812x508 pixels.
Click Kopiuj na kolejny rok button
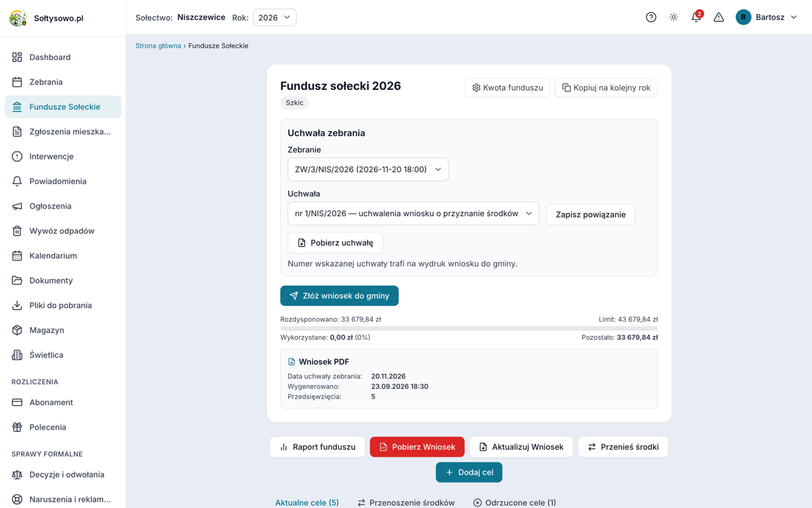(606, 87)
